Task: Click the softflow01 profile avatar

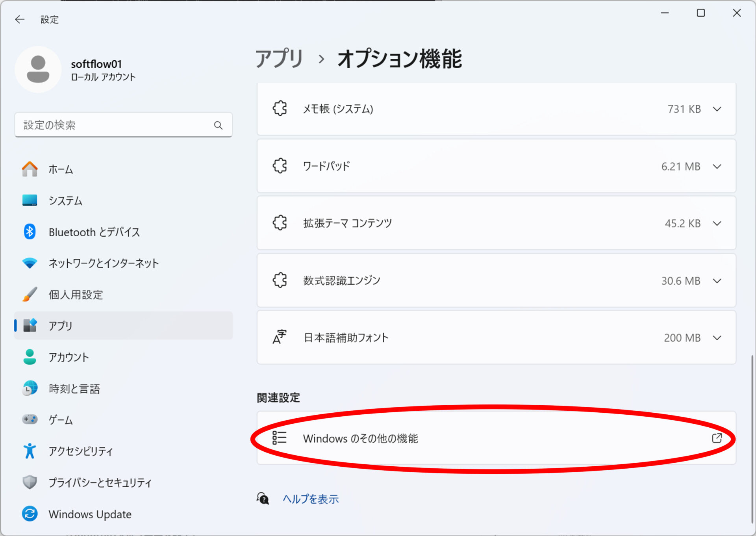Action: tap(38, 69)
